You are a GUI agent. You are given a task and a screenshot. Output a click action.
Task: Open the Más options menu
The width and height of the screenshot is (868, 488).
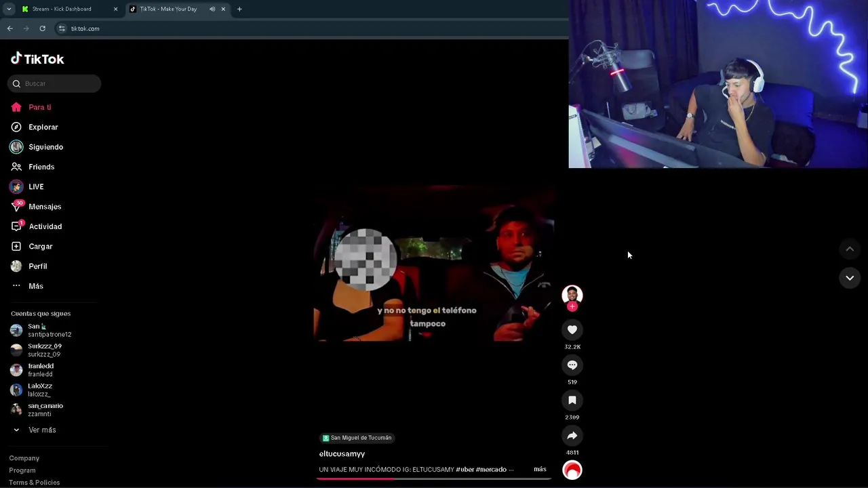[x=27, y=286]
